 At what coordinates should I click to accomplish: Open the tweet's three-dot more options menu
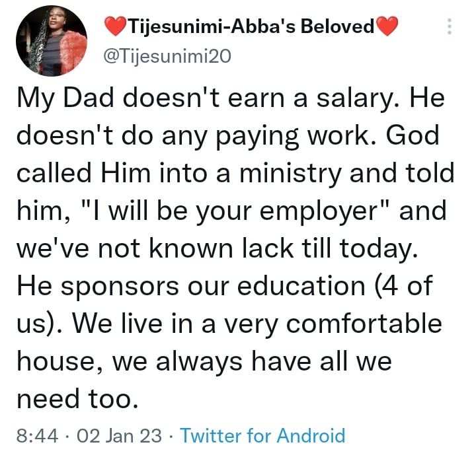click(x=450, y=26)
